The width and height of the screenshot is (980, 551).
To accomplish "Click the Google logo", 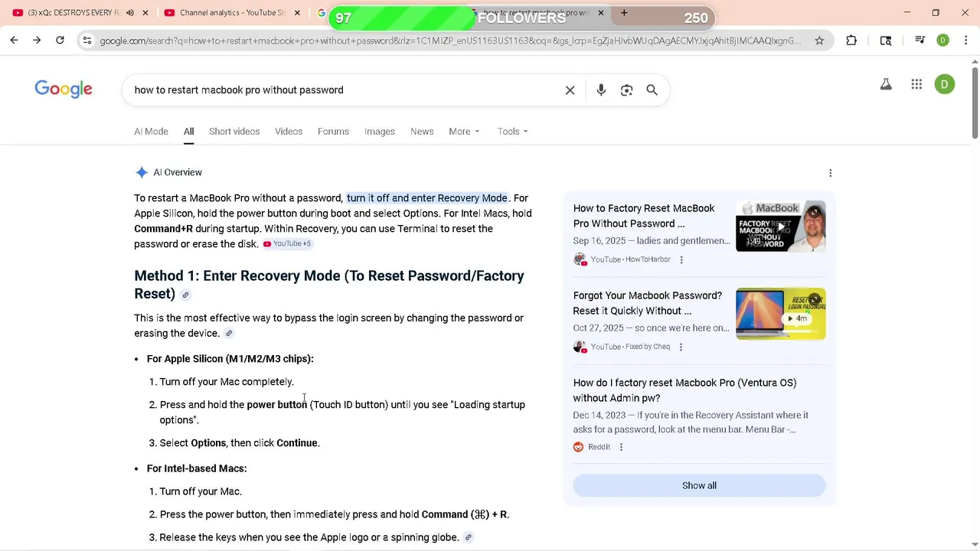I will click(x=64, y=90).
